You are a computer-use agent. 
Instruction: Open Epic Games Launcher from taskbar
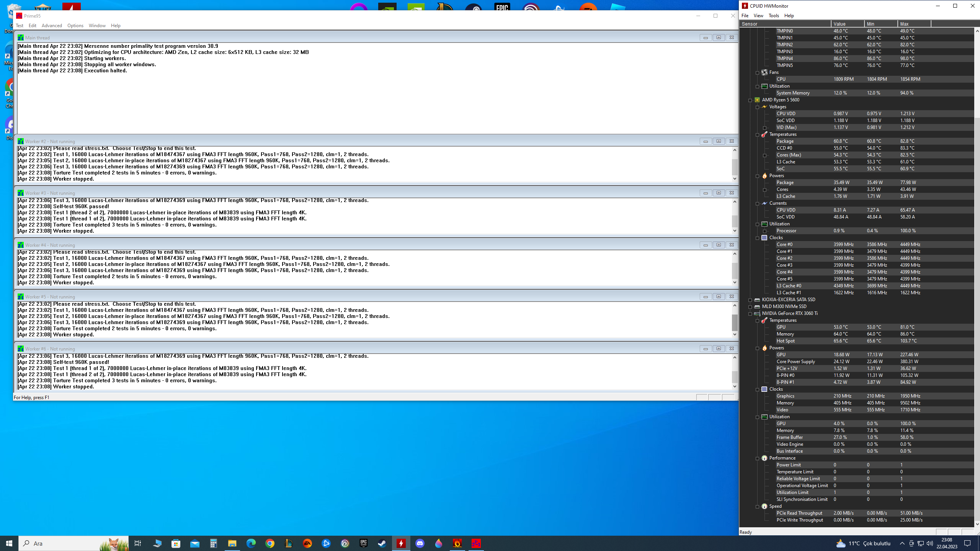click(x=364, y=543)
